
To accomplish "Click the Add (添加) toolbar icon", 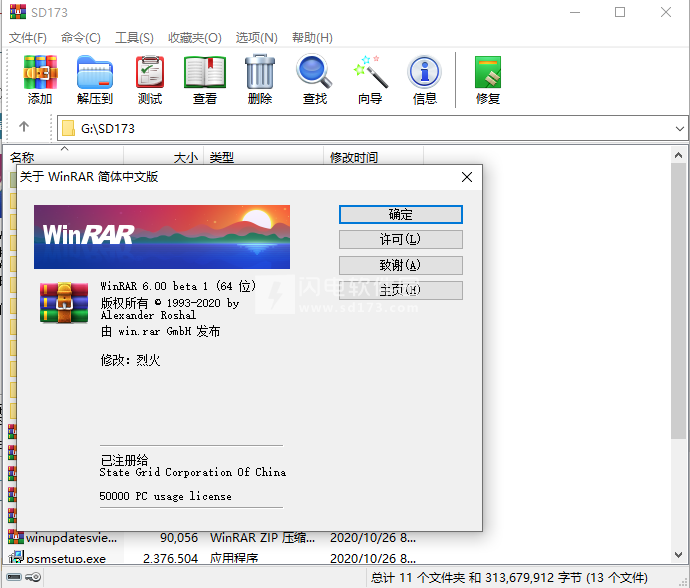I will [40, 80].
